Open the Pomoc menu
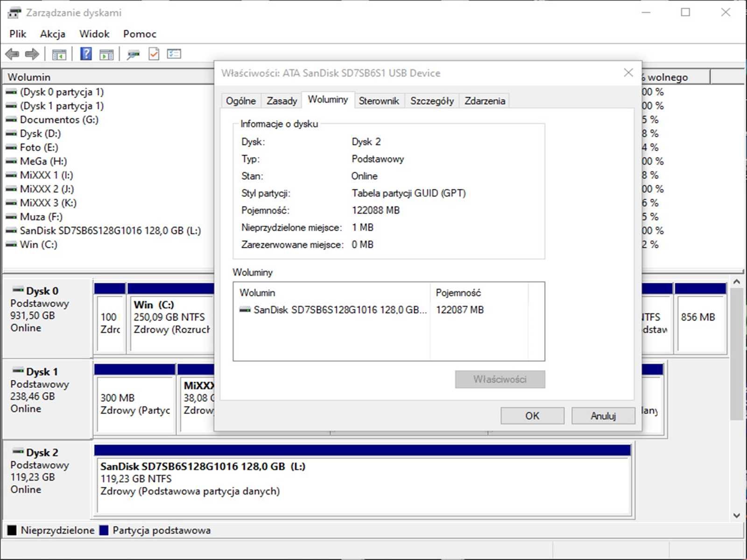This screenshot has height=560, width=747. point(140,34)
